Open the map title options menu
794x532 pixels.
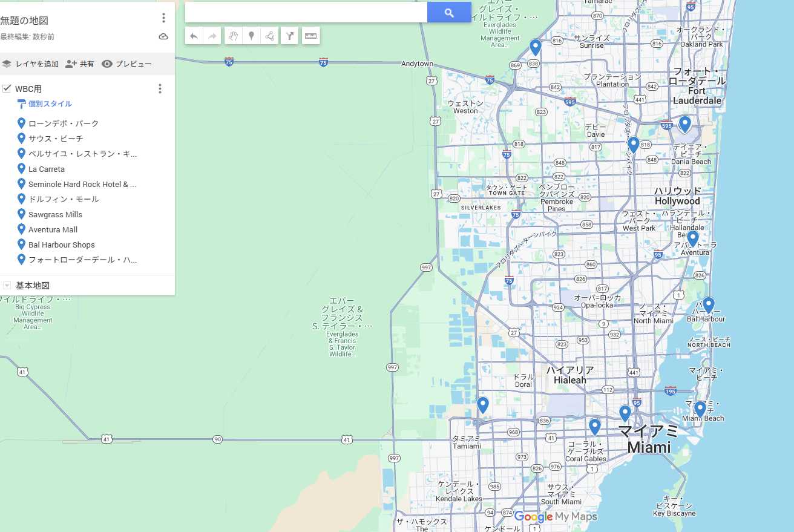coord(163,18)
